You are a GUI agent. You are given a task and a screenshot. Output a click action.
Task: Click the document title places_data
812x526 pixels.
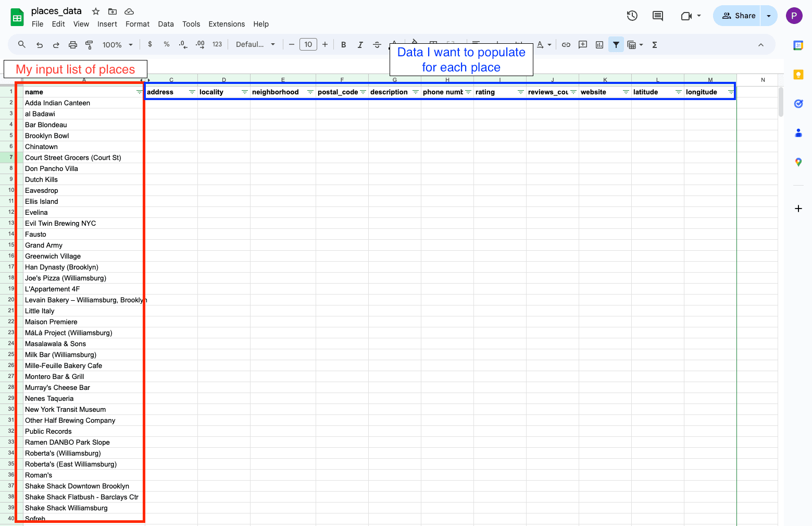click(56, 11)
